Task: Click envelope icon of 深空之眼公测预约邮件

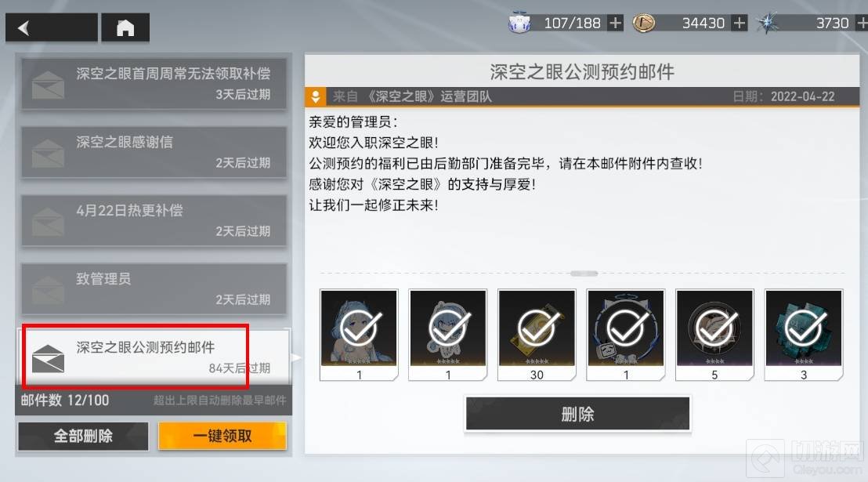Action: point(48,358)
